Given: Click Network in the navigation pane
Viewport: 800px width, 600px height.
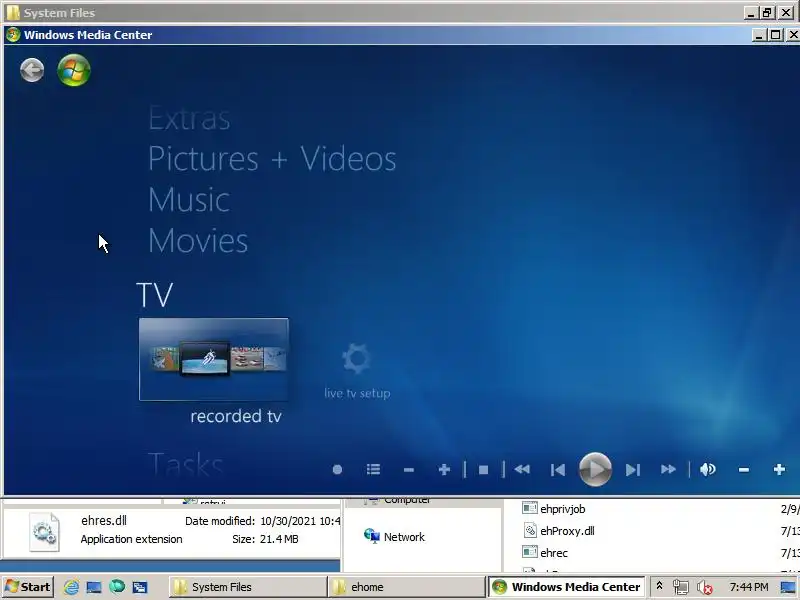Looking at the screenshot, I should click(x=404, y=537).
